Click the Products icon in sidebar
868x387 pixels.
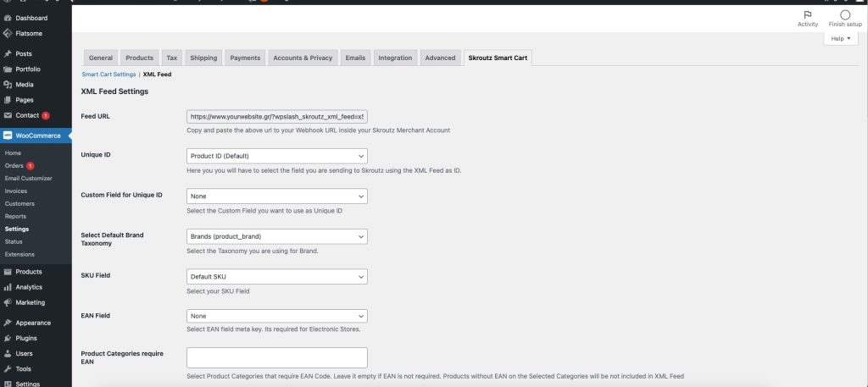pos(7,272)
